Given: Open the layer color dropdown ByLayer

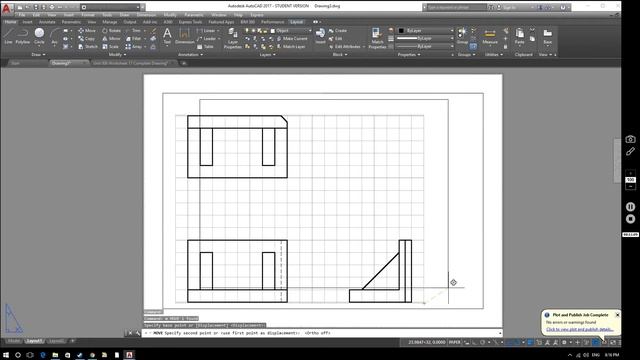Looking at the screenshot, I should 425,31.
